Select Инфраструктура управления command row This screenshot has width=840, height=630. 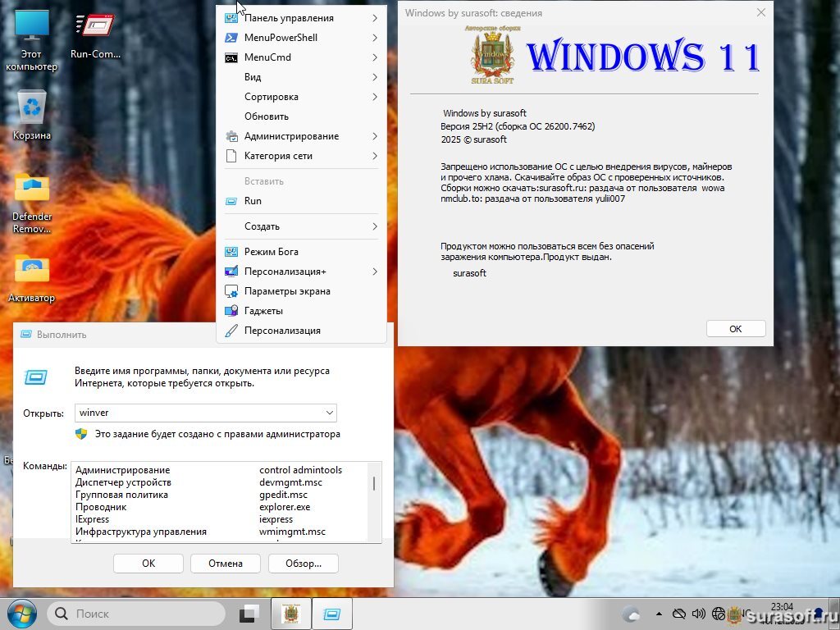point(220,532)
